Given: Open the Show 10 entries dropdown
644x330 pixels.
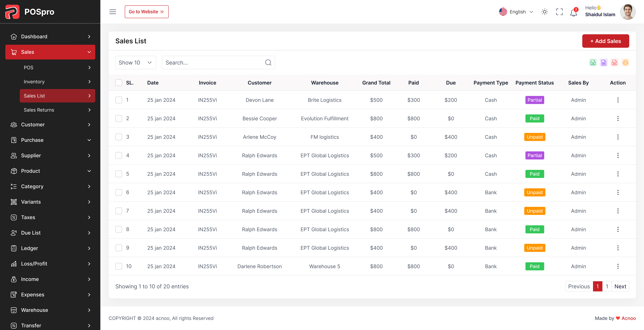Looking at the screenshot, I should tap(136, 63).
